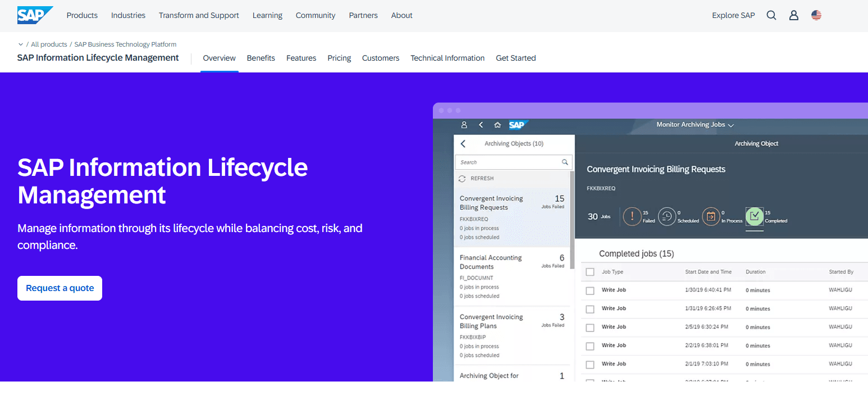The height and width of the screenshot is (395, 868).
Task: Open the Transform and Support menu
Action: pyautogui.click(x=199, y=16)
